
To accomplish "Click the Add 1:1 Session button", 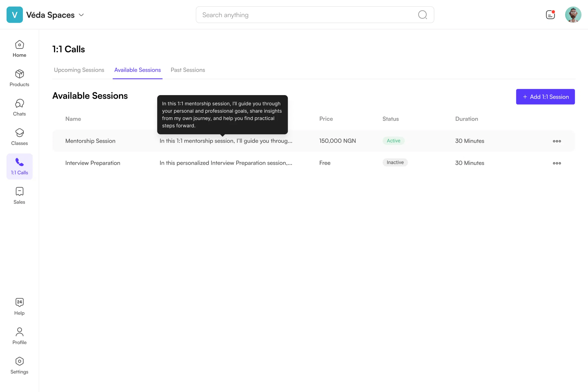I will click(545, 97).
